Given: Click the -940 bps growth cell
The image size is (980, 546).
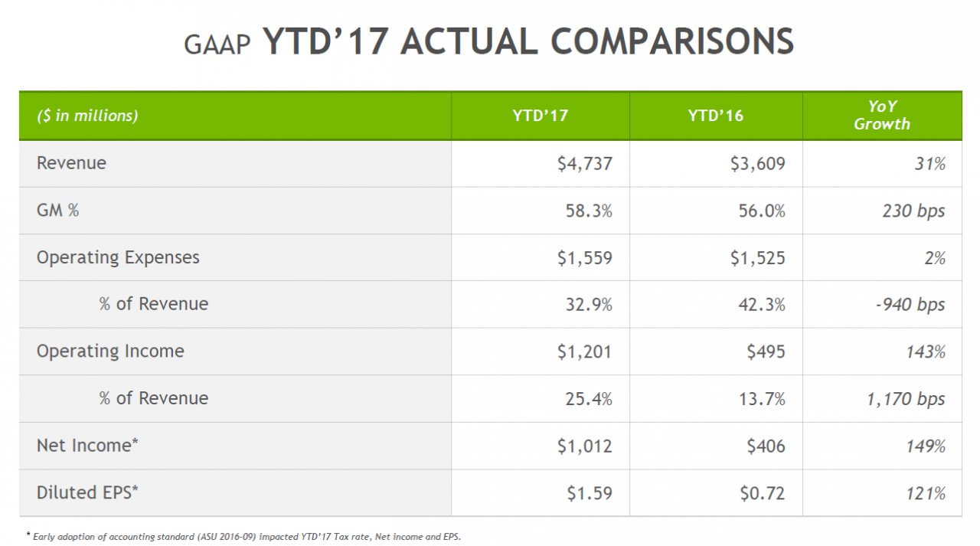Looking at the screenshot, I should 910,305.
